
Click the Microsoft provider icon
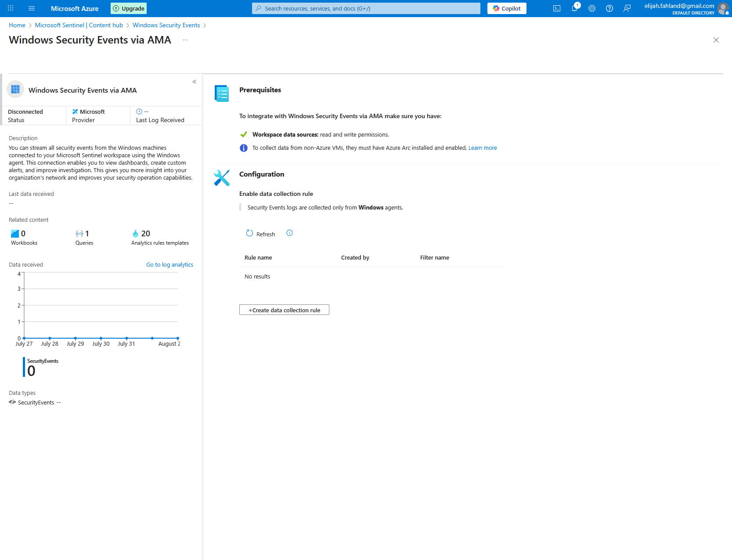click(x=75, y=112)
